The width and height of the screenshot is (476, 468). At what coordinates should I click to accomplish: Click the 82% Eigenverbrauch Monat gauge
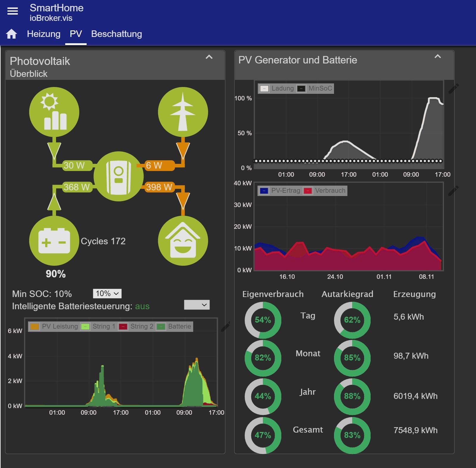click(263, 358)
